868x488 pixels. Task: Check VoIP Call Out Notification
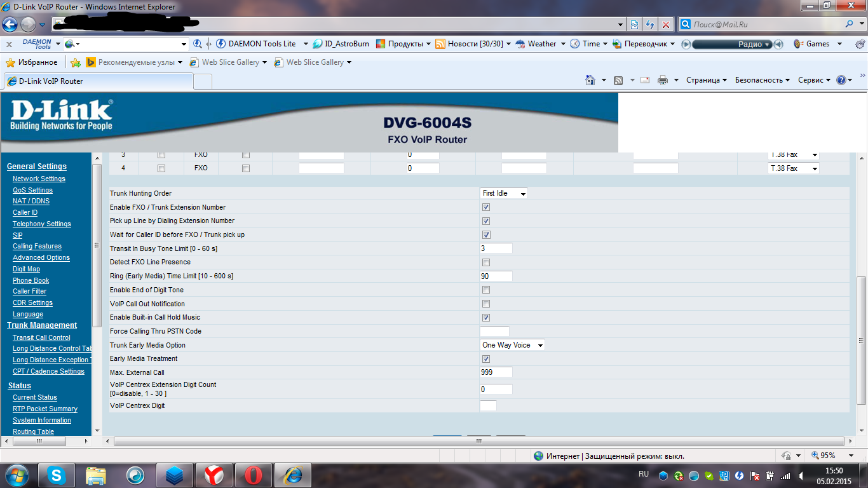486,304
